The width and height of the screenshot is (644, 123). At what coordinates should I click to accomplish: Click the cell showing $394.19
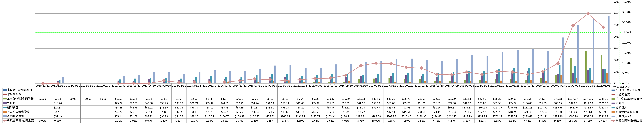tap(558, 116)
